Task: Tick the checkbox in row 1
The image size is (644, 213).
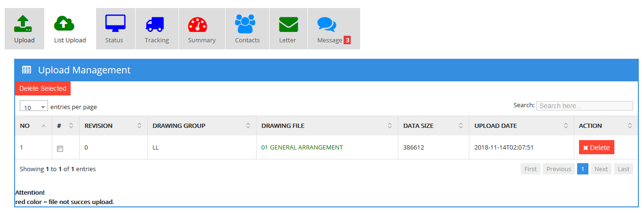Action: coord(60,149)
